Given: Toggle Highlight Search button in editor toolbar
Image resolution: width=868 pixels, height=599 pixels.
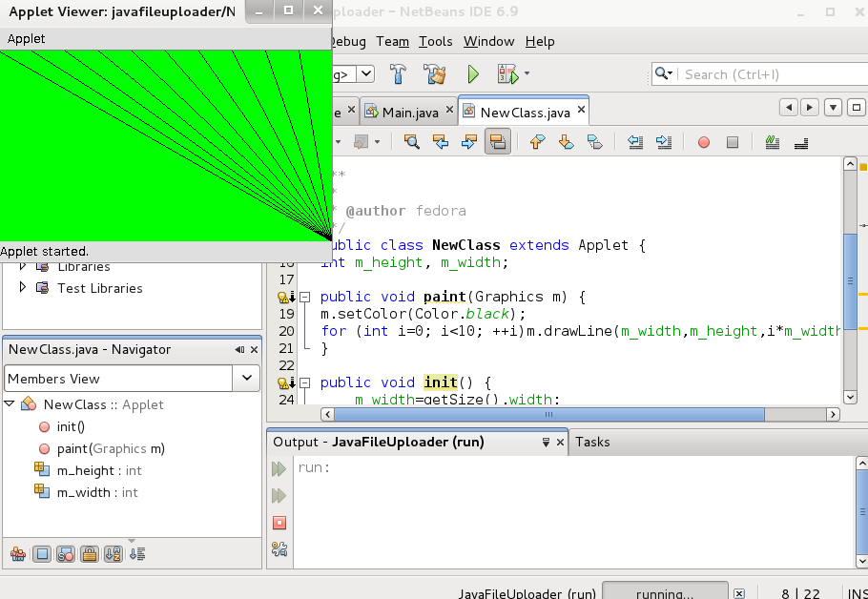Looking at the screenshot, I should (x=497, y=142).
